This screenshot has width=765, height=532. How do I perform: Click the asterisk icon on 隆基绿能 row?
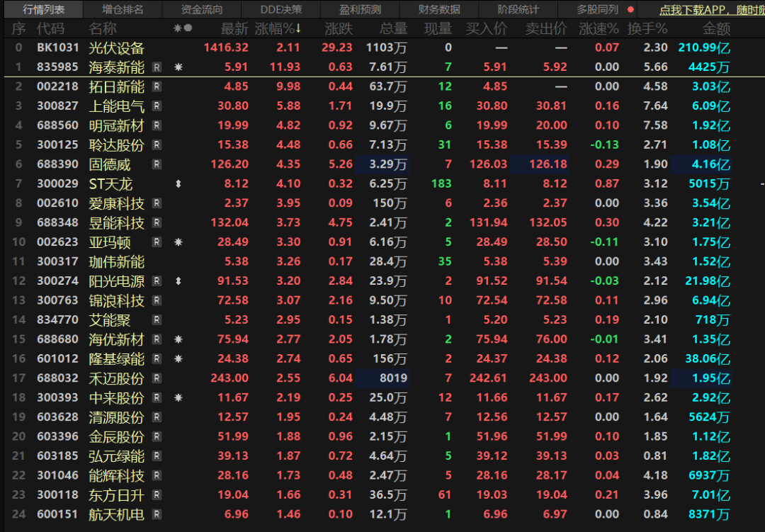coord(178,358)
